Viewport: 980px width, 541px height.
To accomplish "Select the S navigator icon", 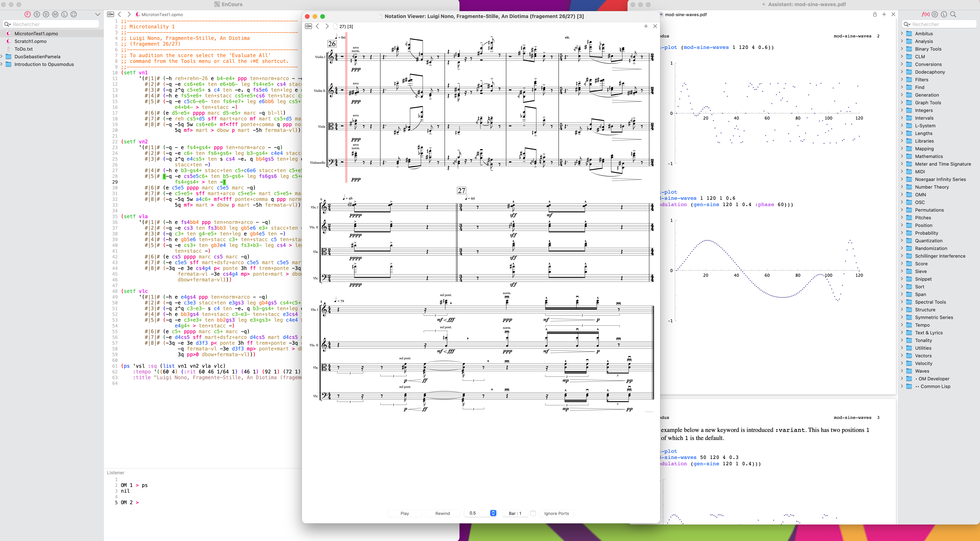I will pos(36,14).
